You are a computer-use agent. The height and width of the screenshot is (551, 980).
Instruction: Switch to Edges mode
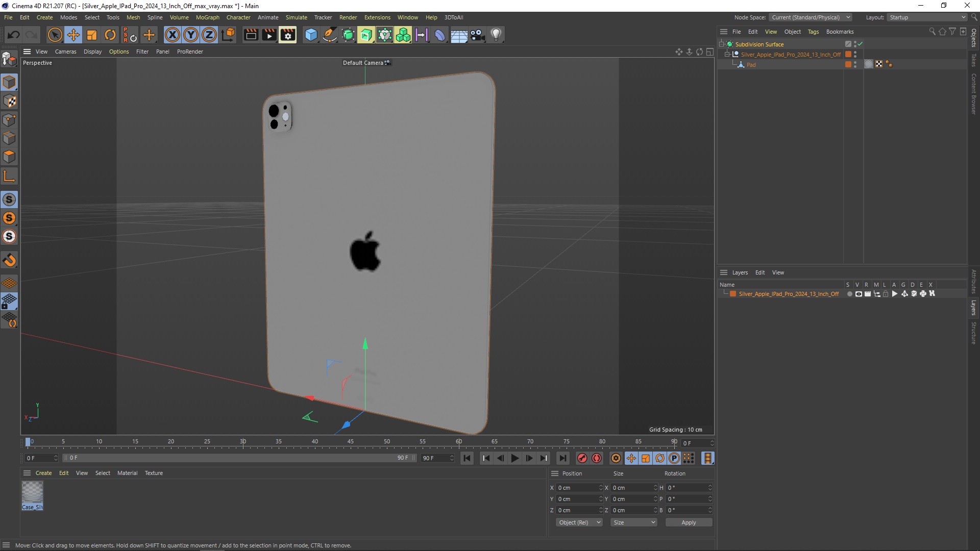point(9,138)
